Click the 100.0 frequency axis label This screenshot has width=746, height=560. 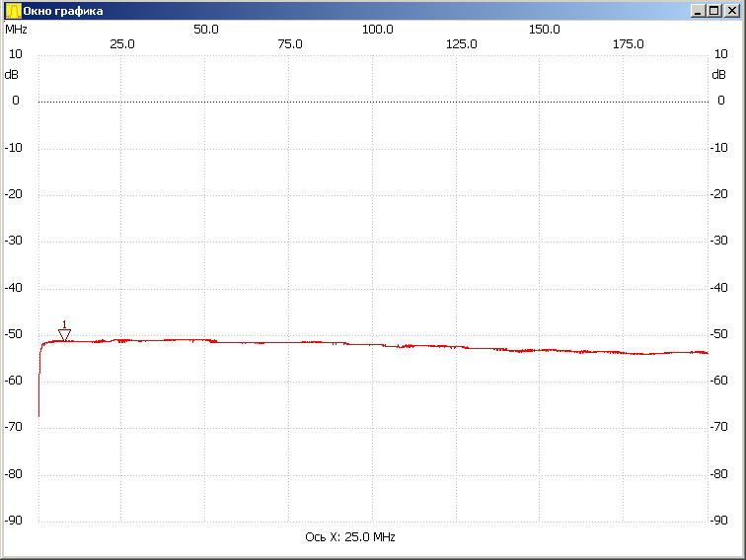(377, 30)
